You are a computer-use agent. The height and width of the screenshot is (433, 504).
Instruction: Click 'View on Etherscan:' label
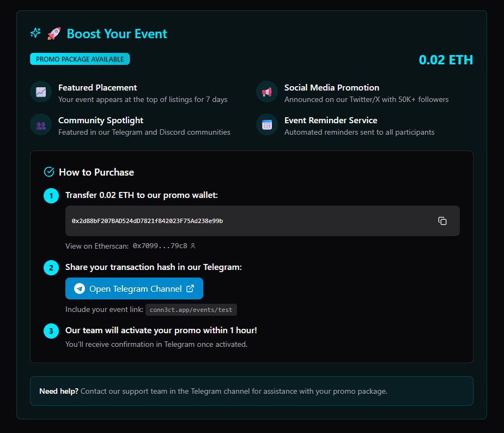click(x=97, y=246)
